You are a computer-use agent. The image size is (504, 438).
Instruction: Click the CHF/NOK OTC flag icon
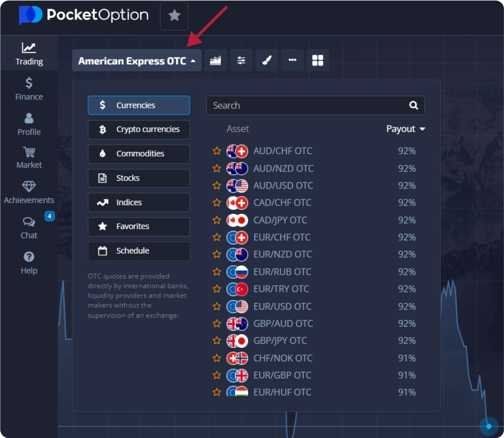(x=237, y=358)
